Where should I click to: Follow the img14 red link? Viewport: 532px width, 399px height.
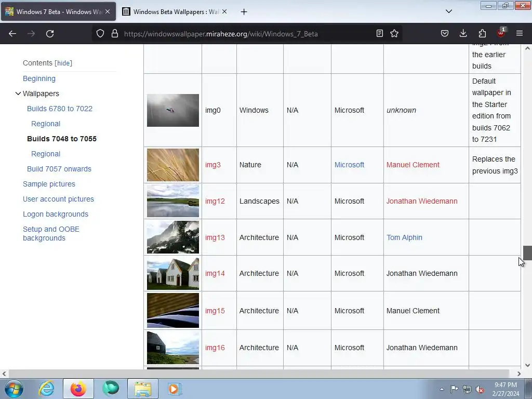(x=215, y=273)
